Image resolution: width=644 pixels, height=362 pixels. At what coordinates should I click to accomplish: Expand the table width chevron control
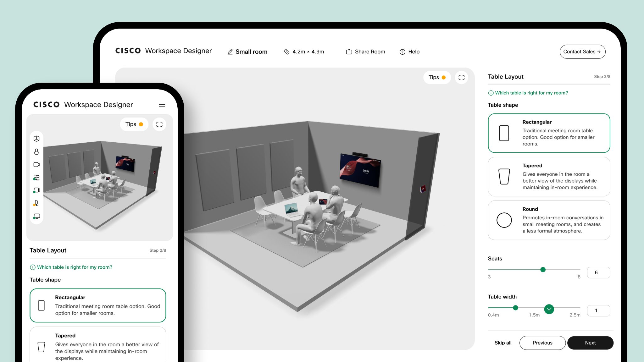[549, 309]
